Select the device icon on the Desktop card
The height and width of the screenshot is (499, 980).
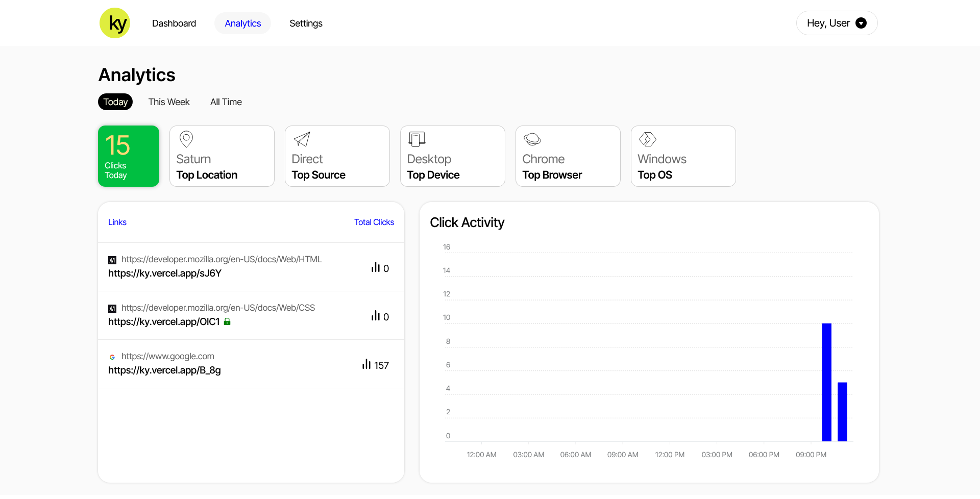pyautogui.click(x=416, y=139)
